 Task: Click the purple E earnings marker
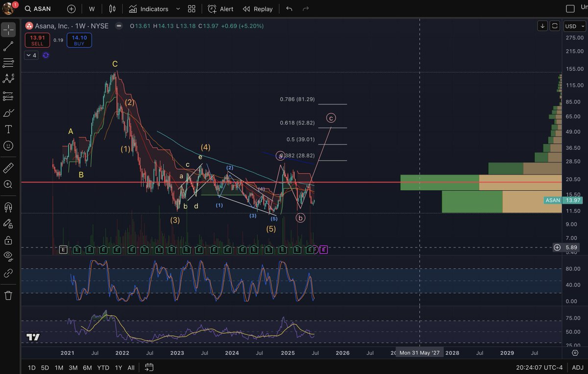coord(323,250)
